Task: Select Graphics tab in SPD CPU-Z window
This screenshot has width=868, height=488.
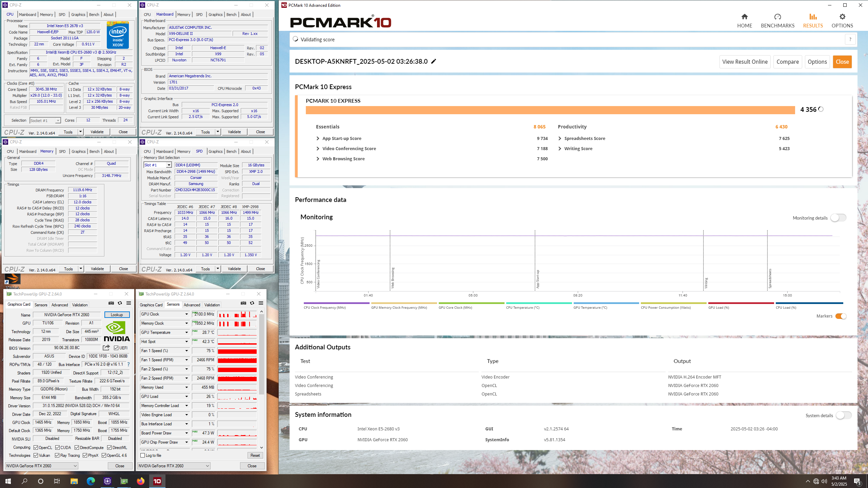Action: [215, 151]
